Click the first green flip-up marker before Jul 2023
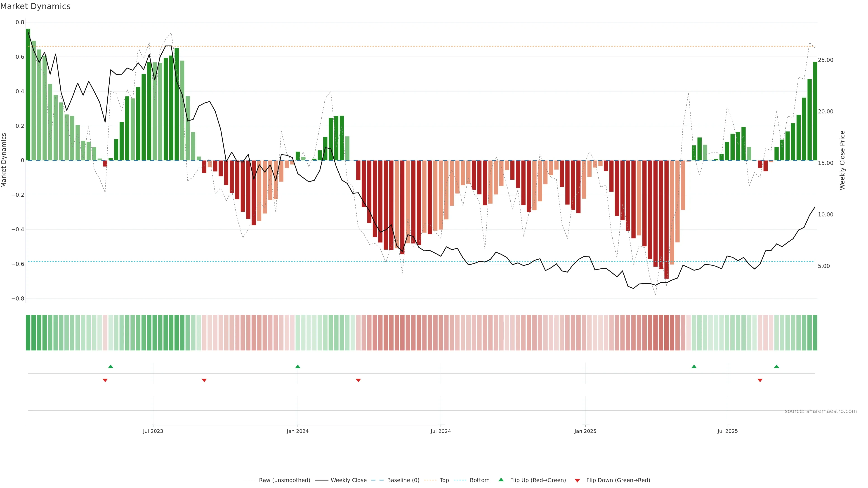Viewport: 868px width, 488px height. [111, 366]
